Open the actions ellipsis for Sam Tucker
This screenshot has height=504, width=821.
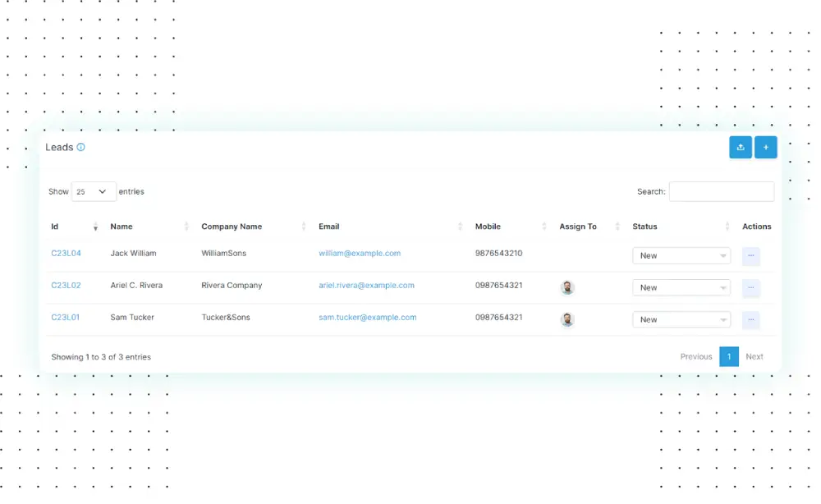[750, 319]
